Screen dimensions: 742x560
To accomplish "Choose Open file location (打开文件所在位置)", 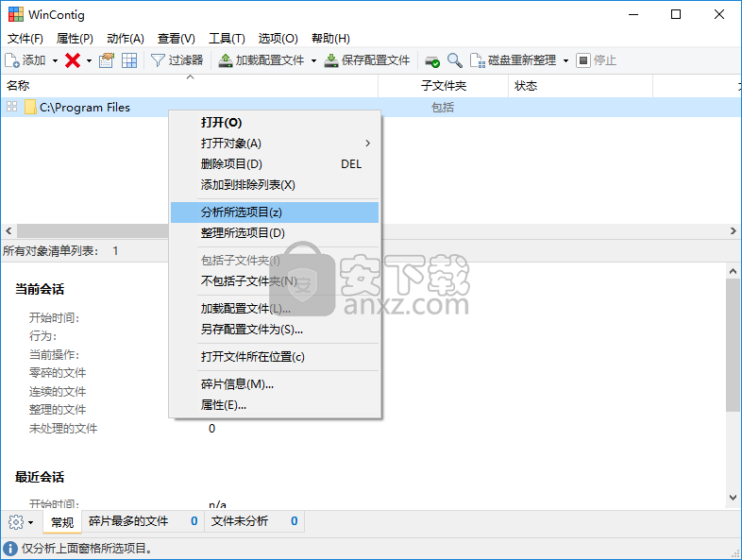I will pyautogui.click(x=275, y=357).
